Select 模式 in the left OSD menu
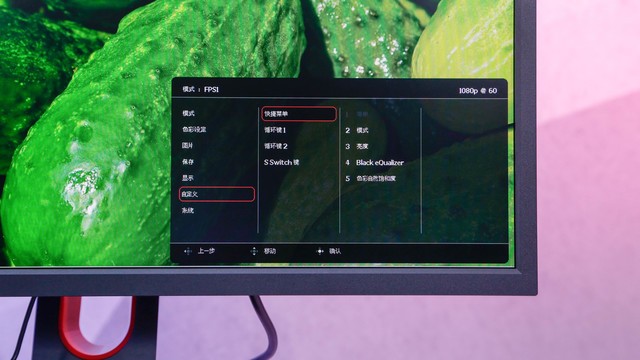This screenshot has height=360, width=640. (188, 113)
